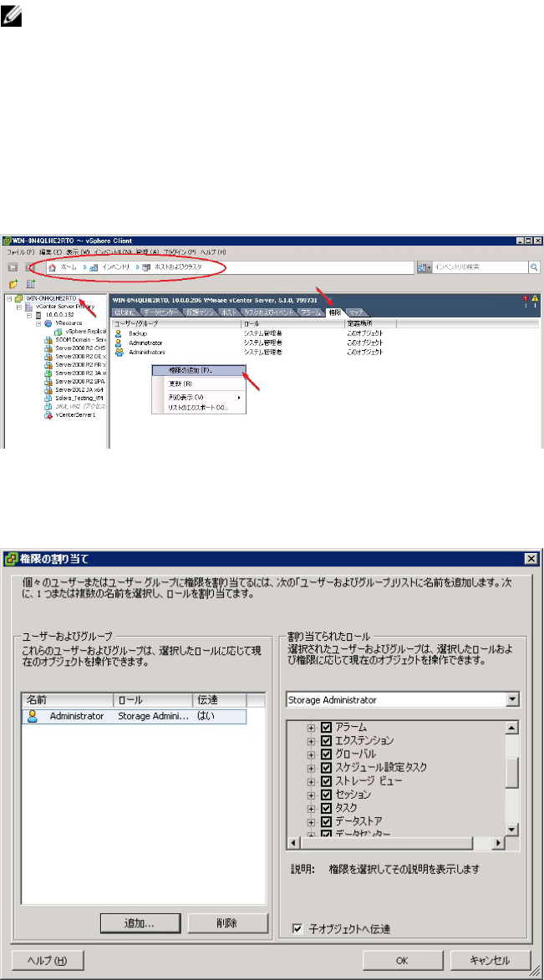Toggle the タスク privilege checkbox

click(327, 808)
